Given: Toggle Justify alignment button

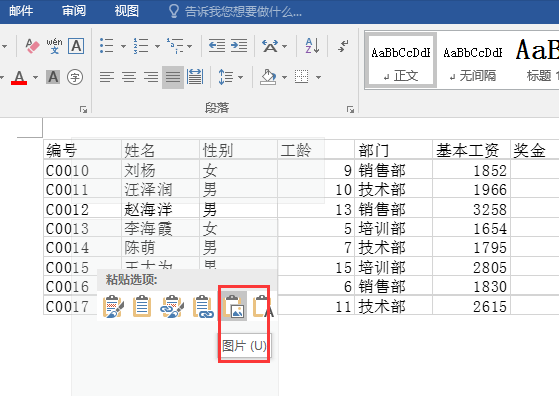Looking at the screenshot, I should pyautogui.click(x=173, y=77).
